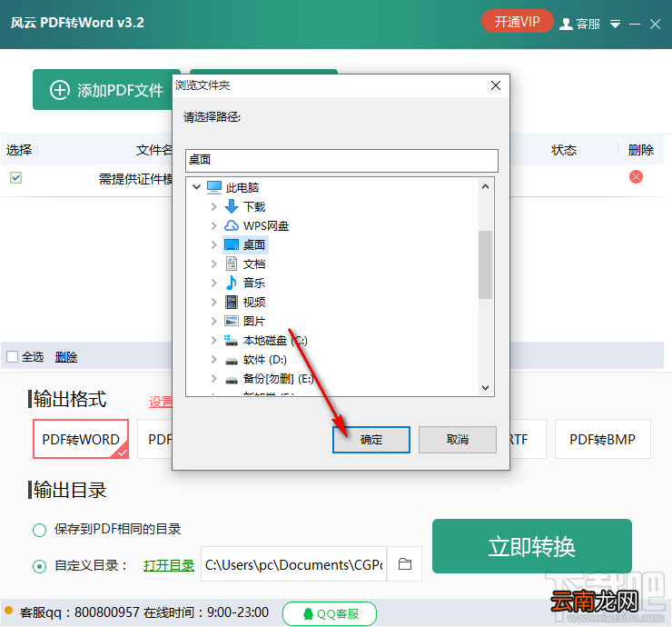Expand the 本地磁盘 (C:) node
This screenshot has width=672, height=627.
[213, 340]
